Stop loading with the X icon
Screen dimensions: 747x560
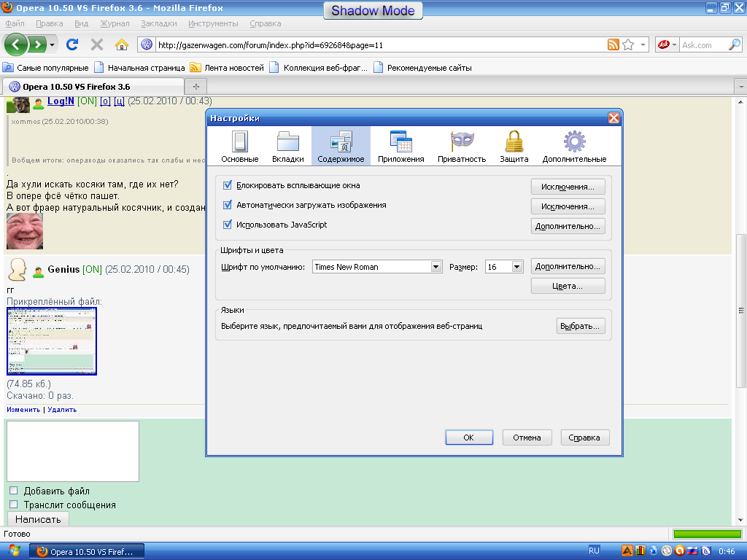97,44
